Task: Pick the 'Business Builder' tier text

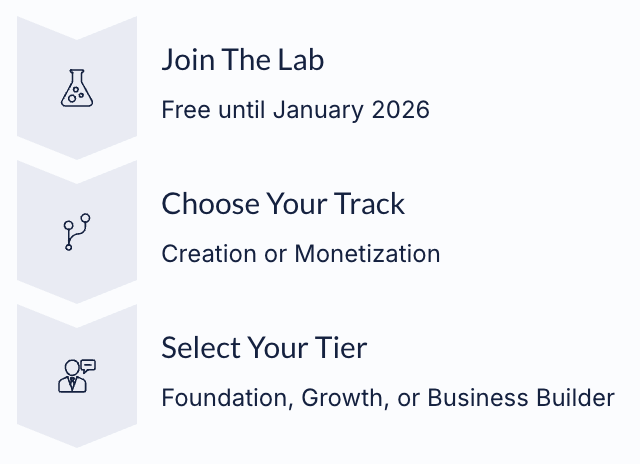Action: 521,397
